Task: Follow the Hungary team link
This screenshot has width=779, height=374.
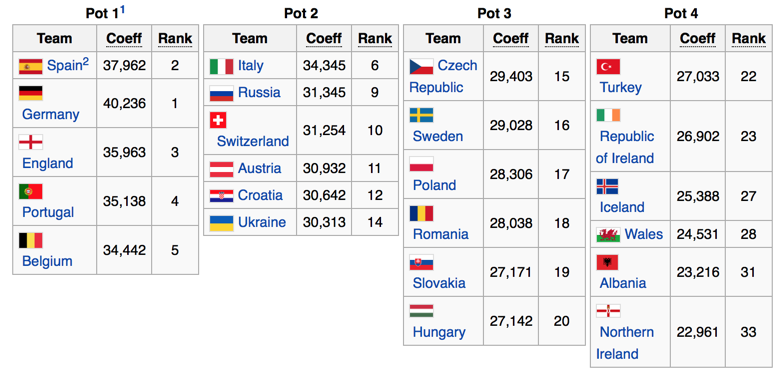Action: tap(439, 332)
